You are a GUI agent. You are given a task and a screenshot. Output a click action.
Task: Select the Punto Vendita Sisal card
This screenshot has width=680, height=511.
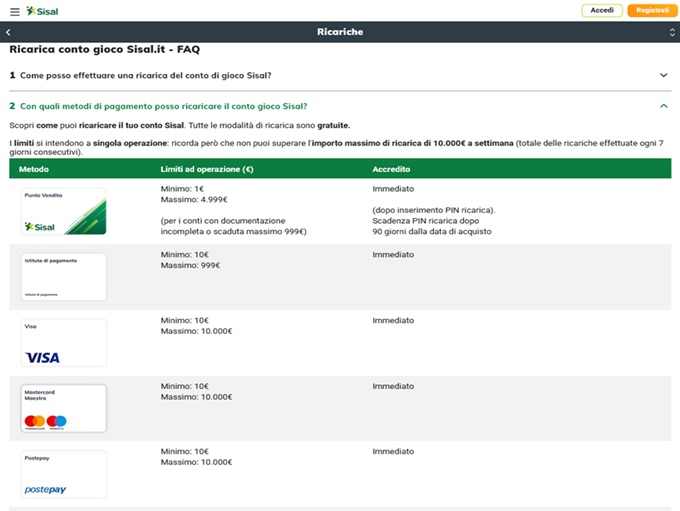tap(64, 211)
